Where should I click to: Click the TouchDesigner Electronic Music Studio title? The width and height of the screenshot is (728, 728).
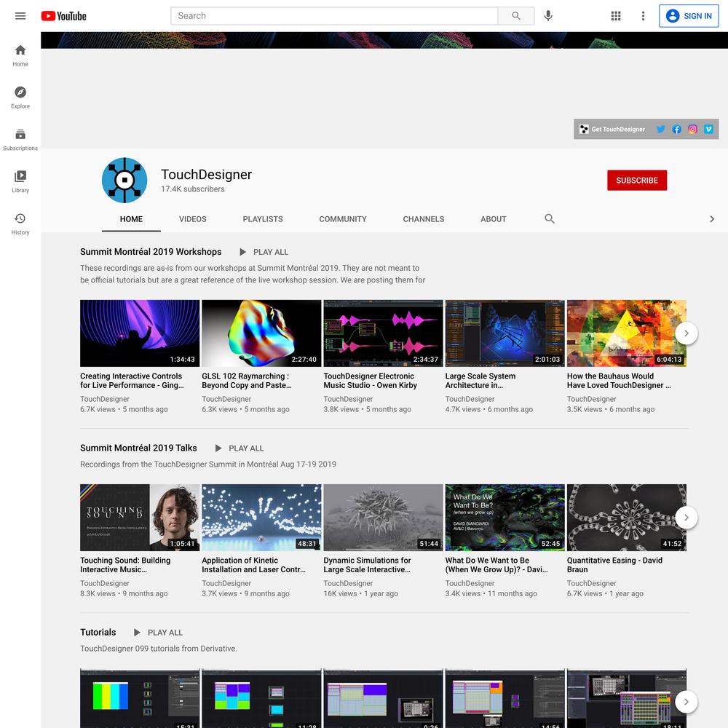click(371, 381)
